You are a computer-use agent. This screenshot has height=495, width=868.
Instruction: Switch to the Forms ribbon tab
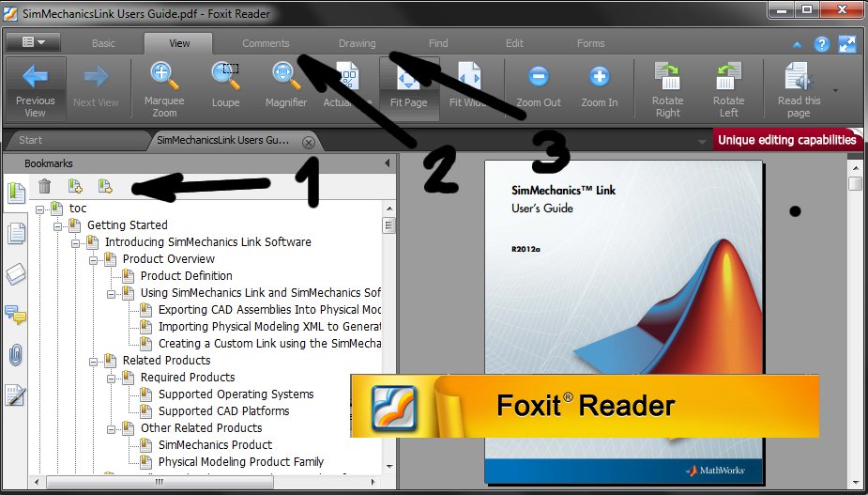pyautogui.click(x=590, y=43)
